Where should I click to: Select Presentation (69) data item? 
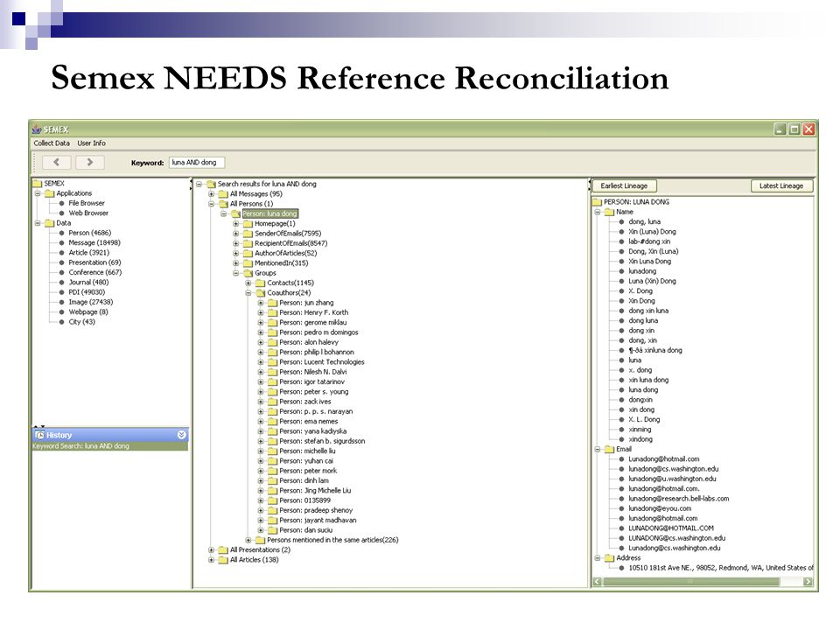click(x=94, y=262)
